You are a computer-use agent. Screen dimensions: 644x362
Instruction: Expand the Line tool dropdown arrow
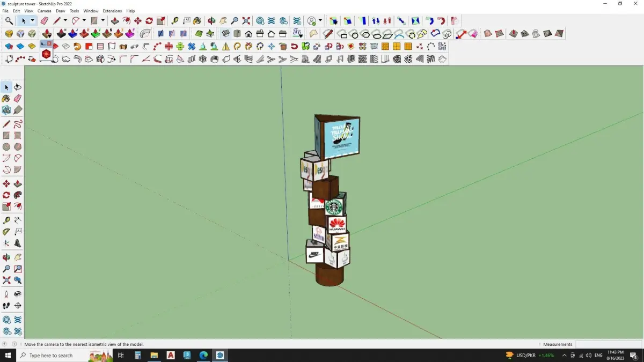coord(65,21)
